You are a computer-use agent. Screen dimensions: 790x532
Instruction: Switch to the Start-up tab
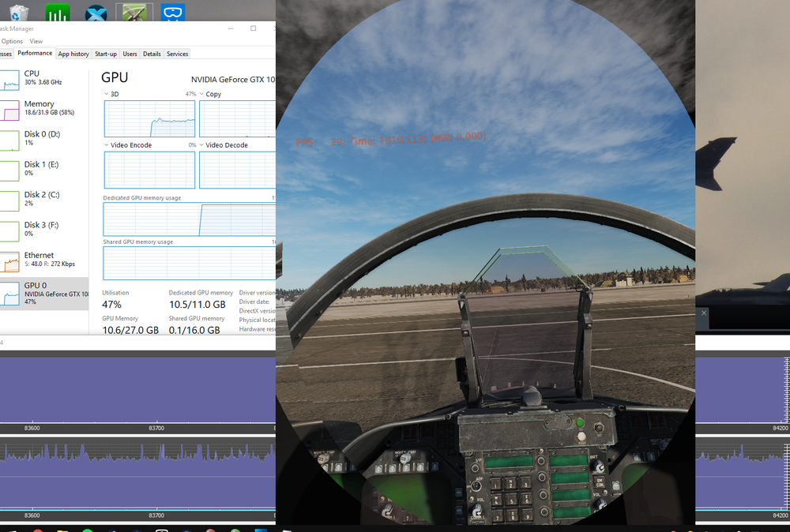click(x=106, y=54)
